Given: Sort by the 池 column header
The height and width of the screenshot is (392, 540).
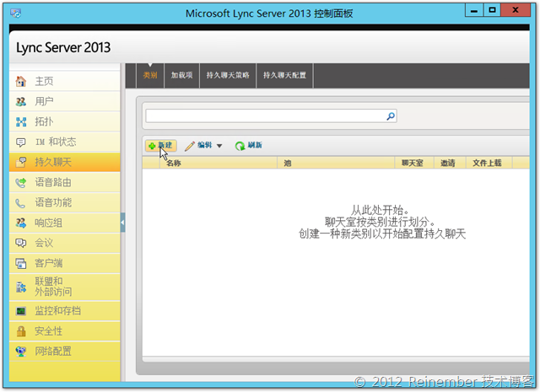Looking at the screenshot, I should (336, 164).
